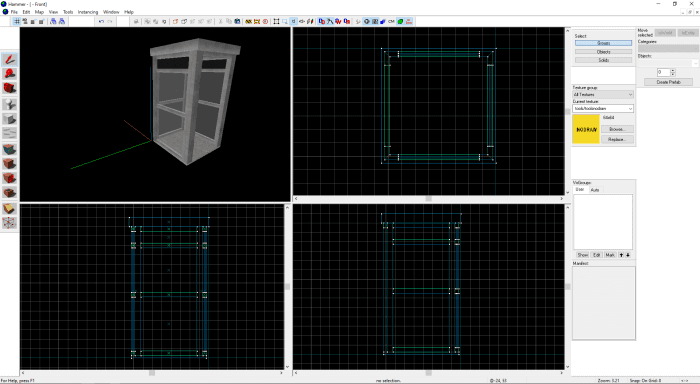The image size is (700, 384).
Task: Click the Undo arrow in toolbar
Action: coord(101,21)
